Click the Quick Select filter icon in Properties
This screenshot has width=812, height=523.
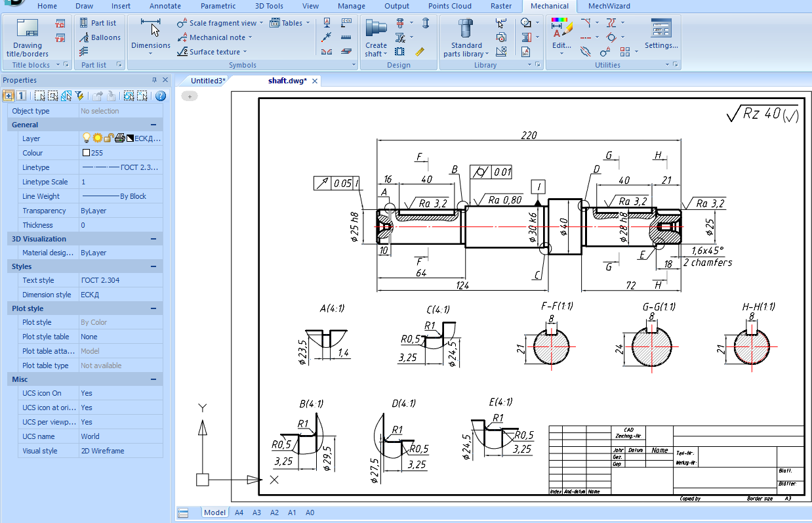click(79, 96)
